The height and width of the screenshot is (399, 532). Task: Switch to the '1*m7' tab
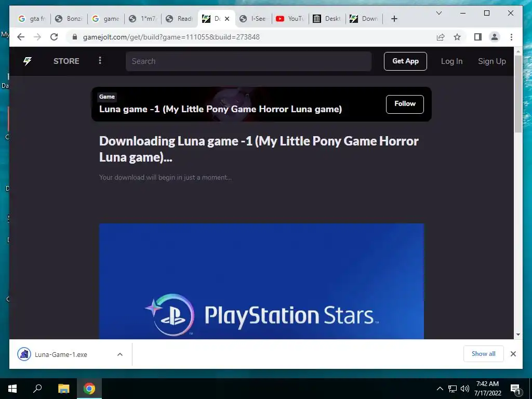[x=143, y=19]
